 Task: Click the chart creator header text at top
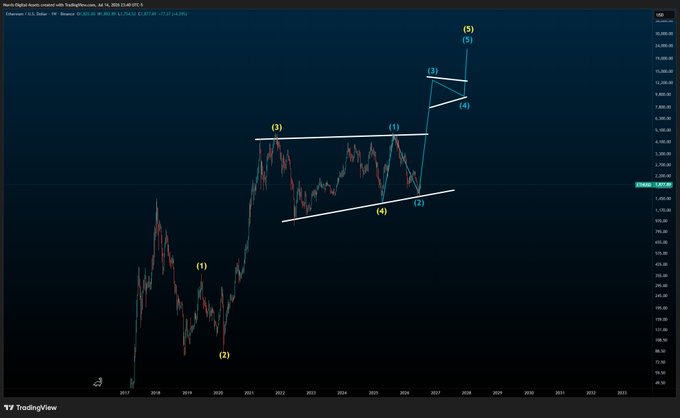pyautogui.click(x=72, y=5)
